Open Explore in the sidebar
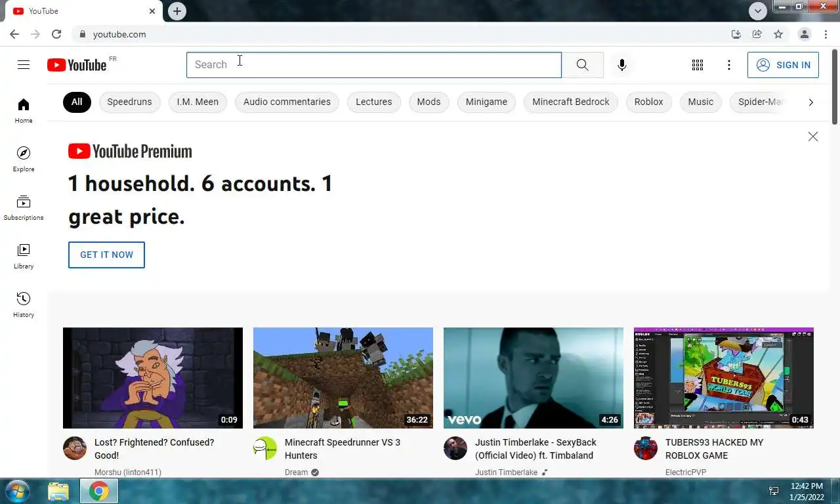The height and width of the screenshot is (504, 840). (24, 159)
